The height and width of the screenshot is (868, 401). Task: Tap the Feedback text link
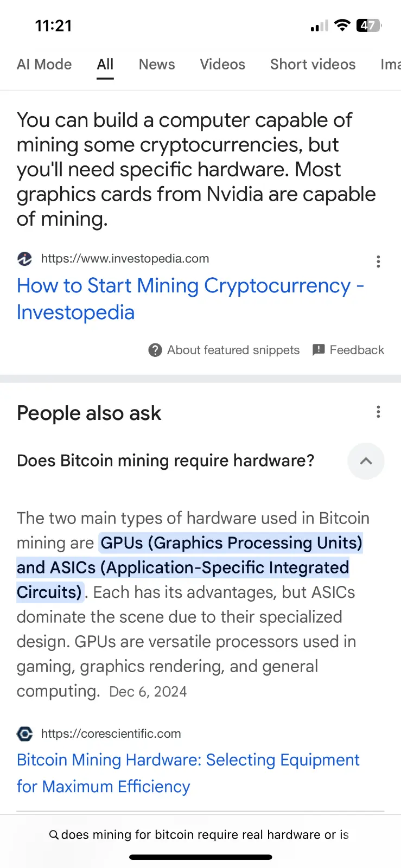coord(357,350)
